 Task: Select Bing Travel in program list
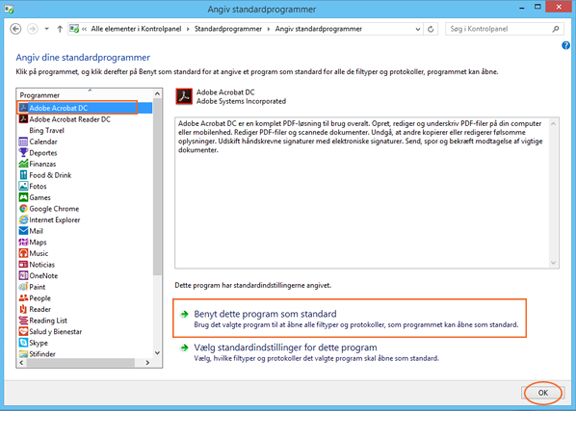pos(47,130)
